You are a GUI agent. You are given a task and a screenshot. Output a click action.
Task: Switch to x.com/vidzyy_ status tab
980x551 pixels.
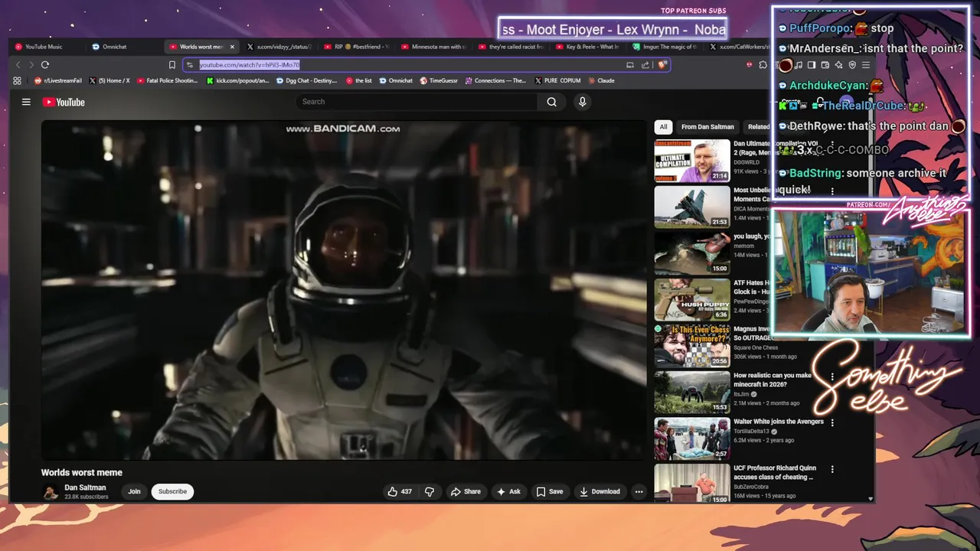[x=279, y=47]
